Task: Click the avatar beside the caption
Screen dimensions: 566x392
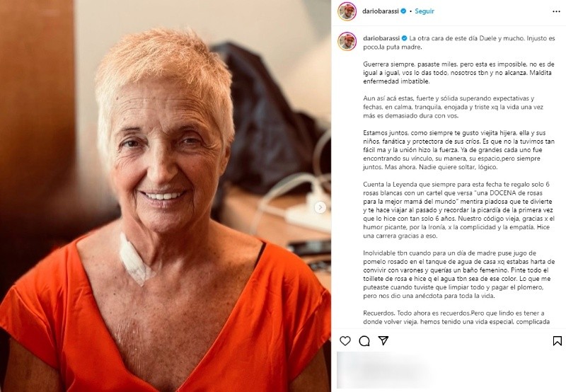Action: [347, 41]
